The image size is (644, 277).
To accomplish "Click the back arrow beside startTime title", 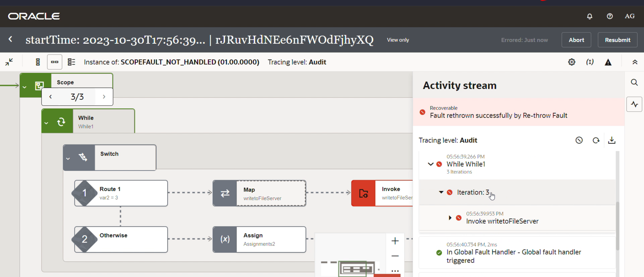I will pyautogui.click(x=10, y=39).
